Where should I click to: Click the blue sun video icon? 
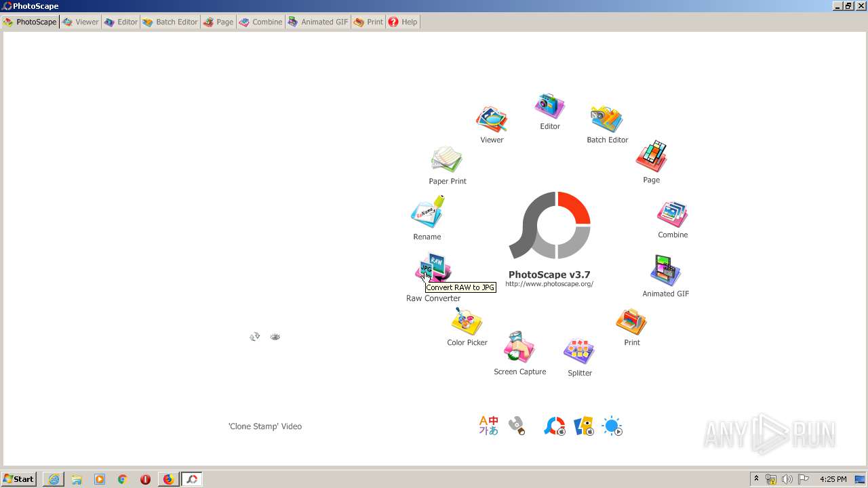[x=612, y=426]
